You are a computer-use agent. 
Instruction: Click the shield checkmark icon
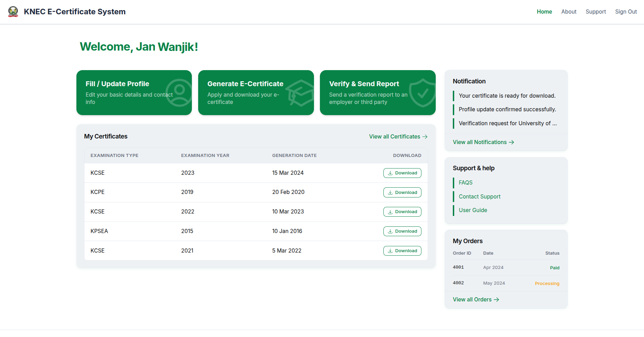tap(423, 92)
